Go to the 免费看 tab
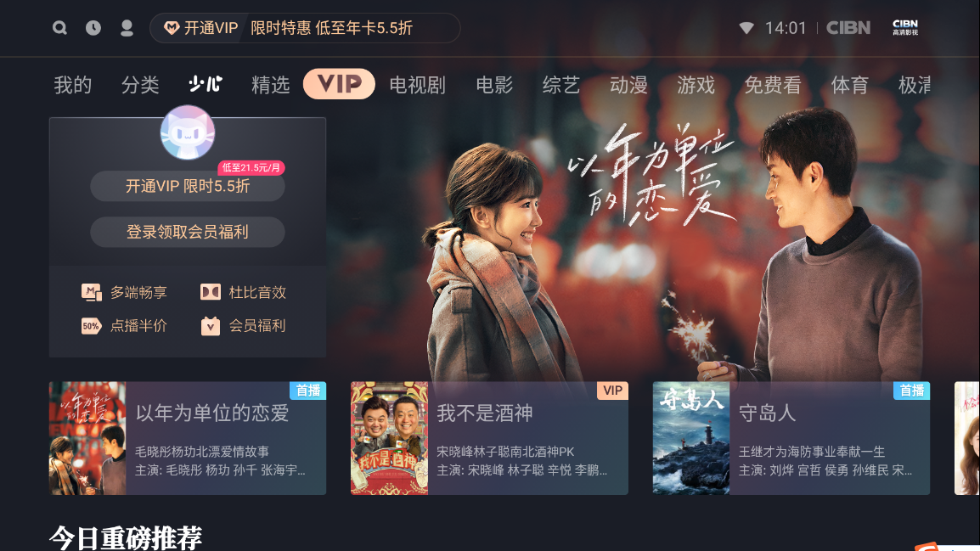 [773, 84]
